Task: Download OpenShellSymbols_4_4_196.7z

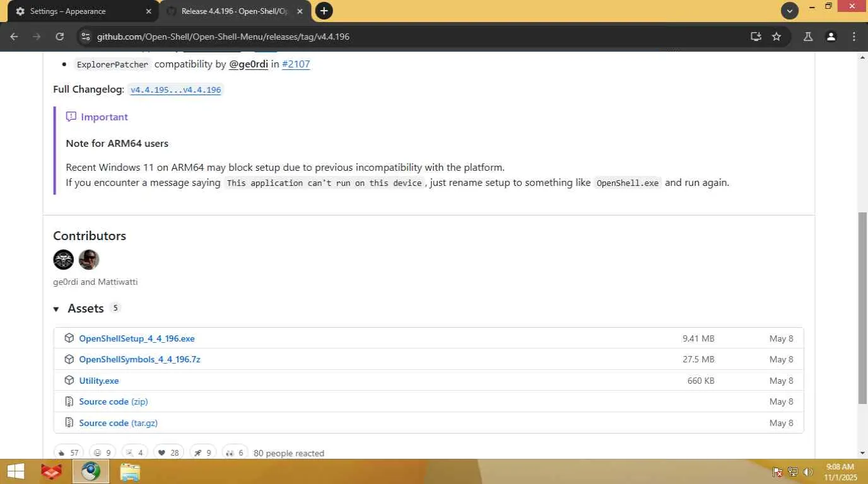Action: 139,359
